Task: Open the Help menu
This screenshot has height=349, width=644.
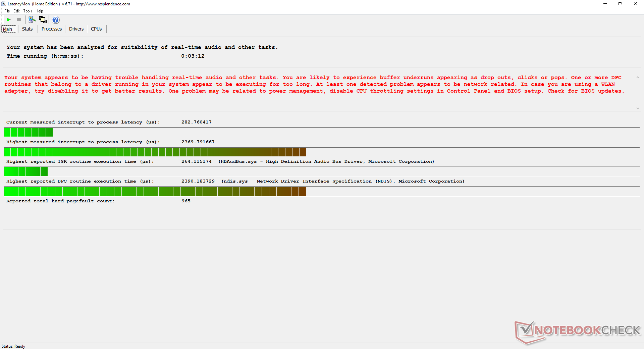Action: point(39,11)
